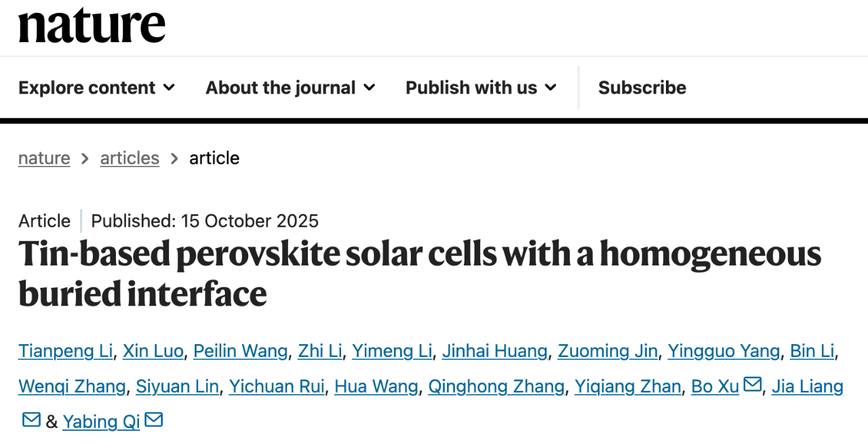The image size is (868, 443).
Task: Click the Yingguo Yang author link
Action: 724,351
